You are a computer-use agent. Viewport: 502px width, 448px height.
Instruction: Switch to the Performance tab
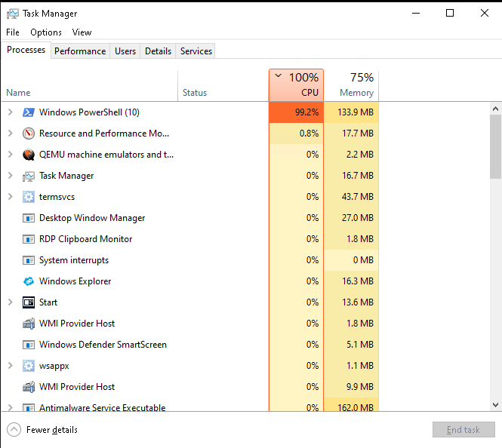pos(80,51)
